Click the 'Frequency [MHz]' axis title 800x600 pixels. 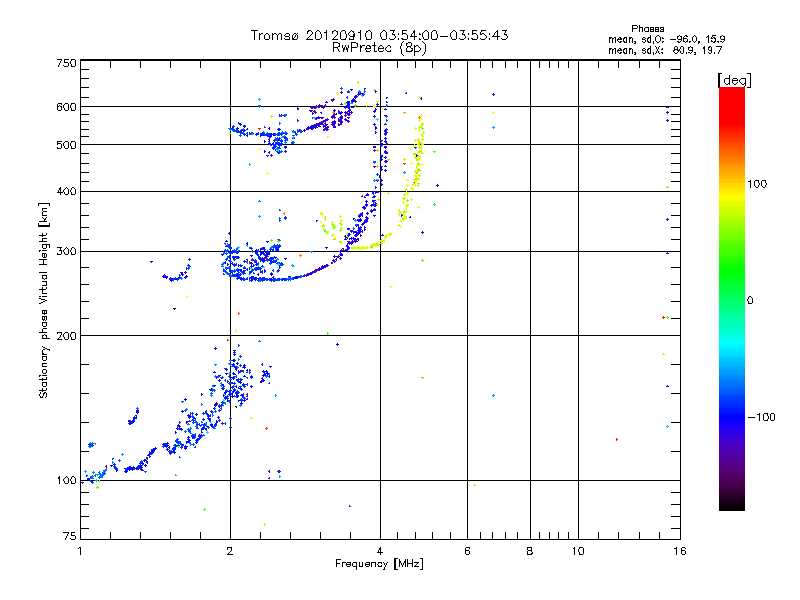379,564
